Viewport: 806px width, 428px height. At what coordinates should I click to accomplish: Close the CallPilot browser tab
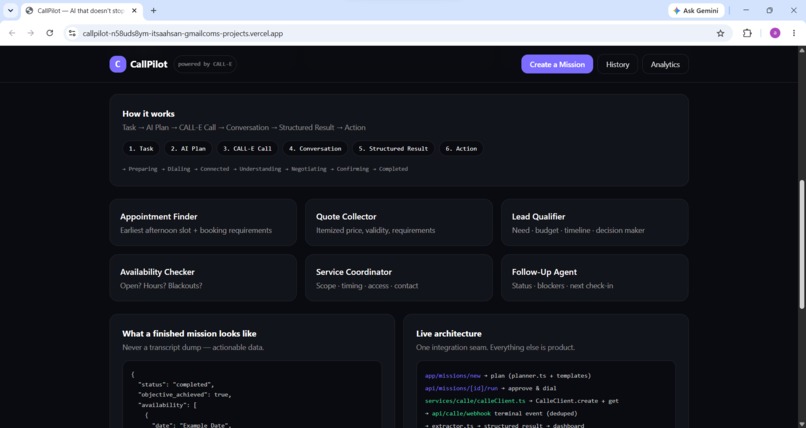134,10
